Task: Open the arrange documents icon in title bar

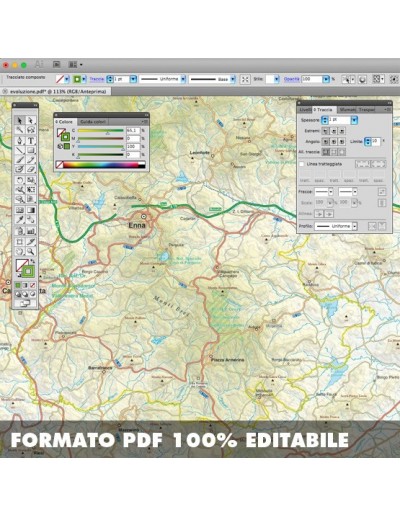Action: 75,64
